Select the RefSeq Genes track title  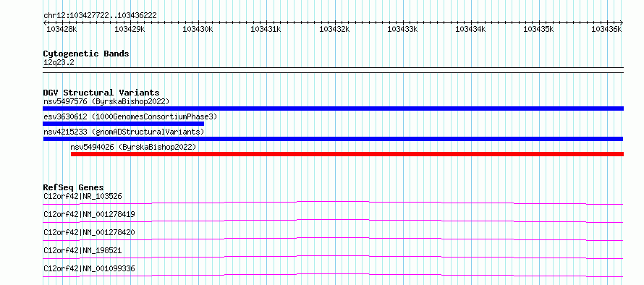coord(74,187)
